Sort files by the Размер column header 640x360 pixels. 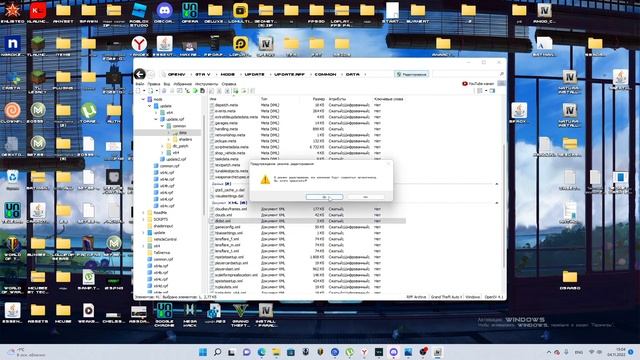click(319, 99)
